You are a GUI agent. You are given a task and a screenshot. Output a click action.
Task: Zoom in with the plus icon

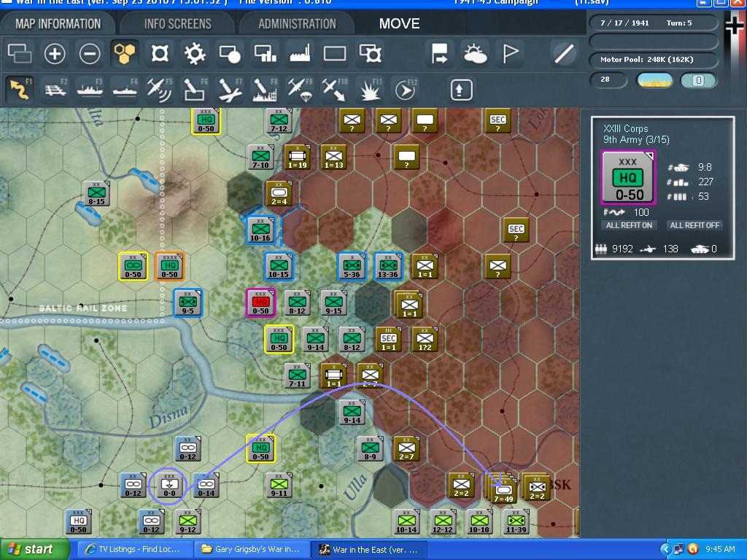click(55, 53)
